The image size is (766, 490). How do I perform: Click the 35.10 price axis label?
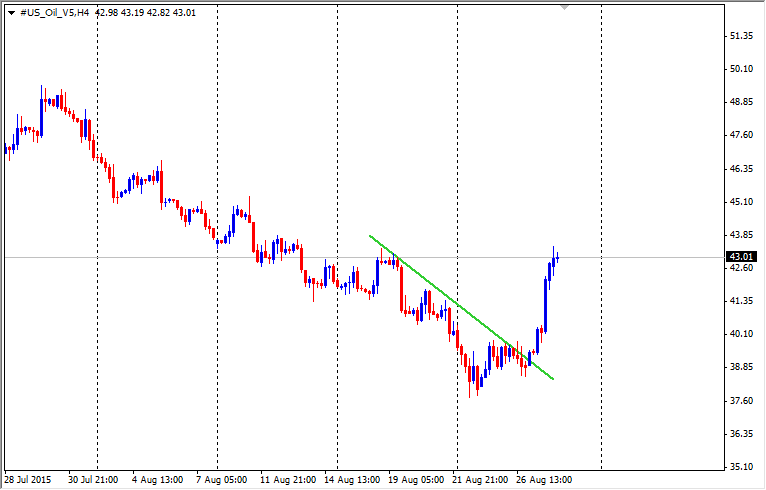[x=741, y=467]
